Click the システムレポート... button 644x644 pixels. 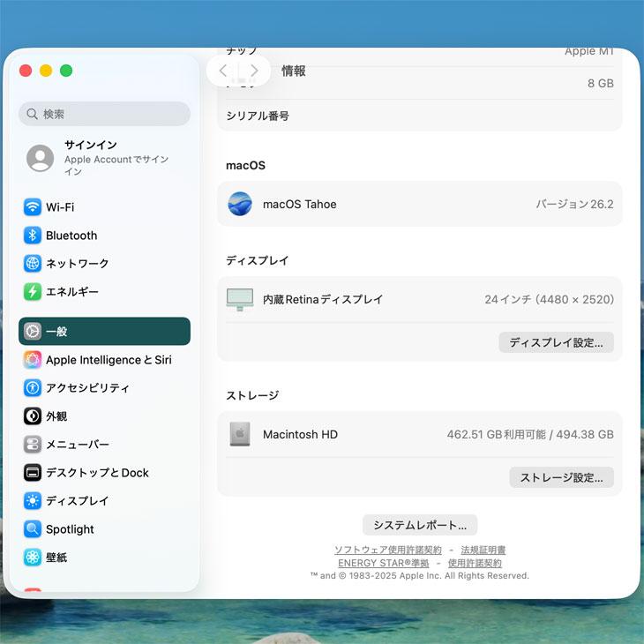tap(420, 525)
